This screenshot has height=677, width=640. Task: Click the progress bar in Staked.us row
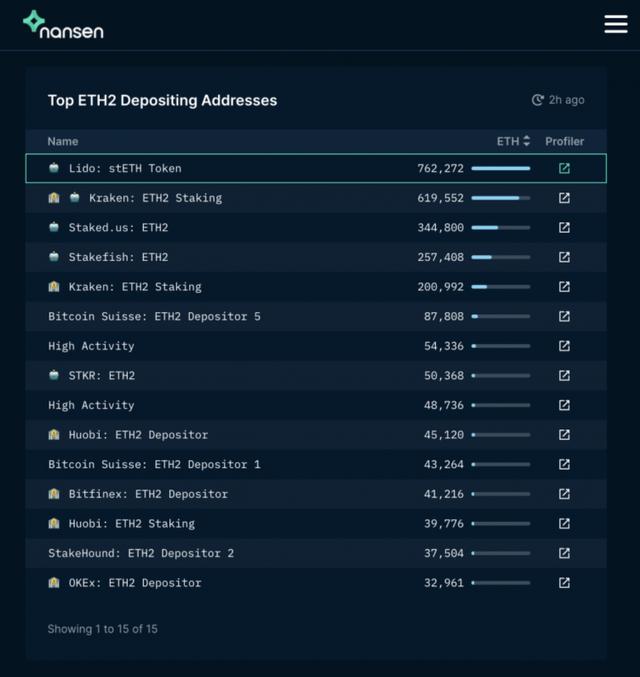501,228
